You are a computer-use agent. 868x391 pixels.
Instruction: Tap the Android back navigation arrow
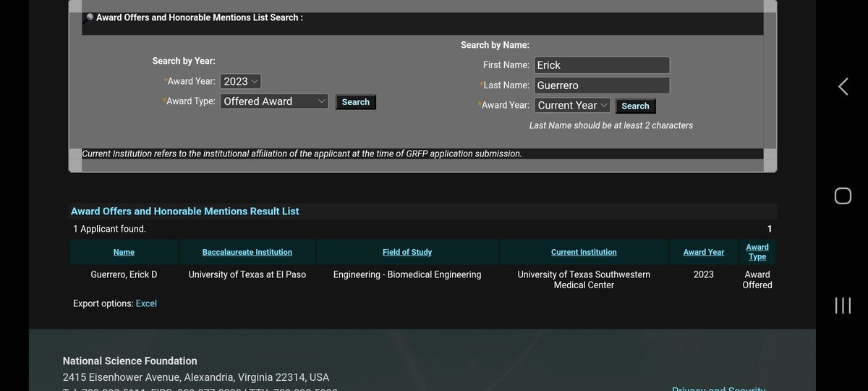[x=843, y=87]
